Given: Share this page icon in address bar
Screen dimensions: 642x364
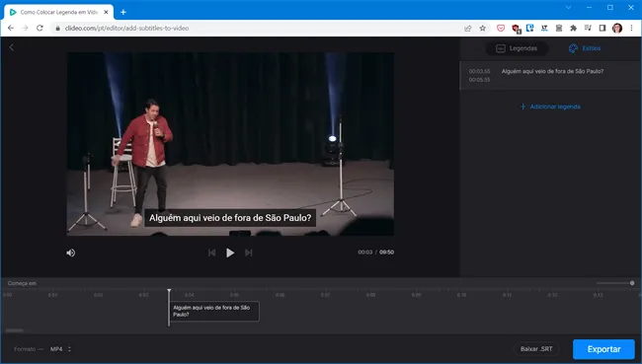Looking at the screenshot, I should click(x=467, y=29).
